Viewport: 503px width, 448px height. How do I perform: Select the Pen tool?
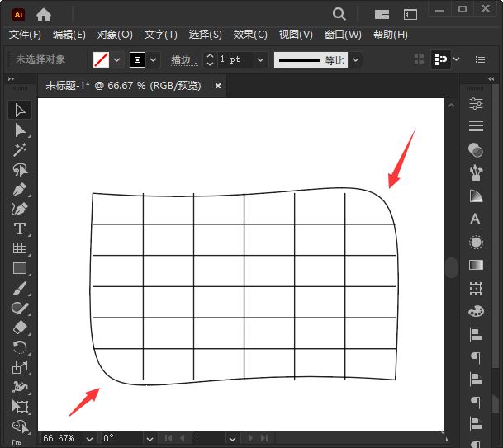click(x=20, y=189)
